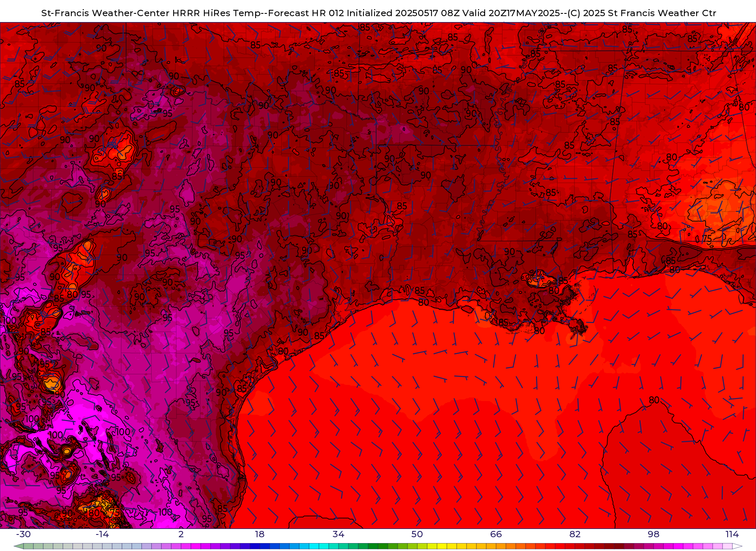Click the '-14' colorbar label

coord(102,534)
